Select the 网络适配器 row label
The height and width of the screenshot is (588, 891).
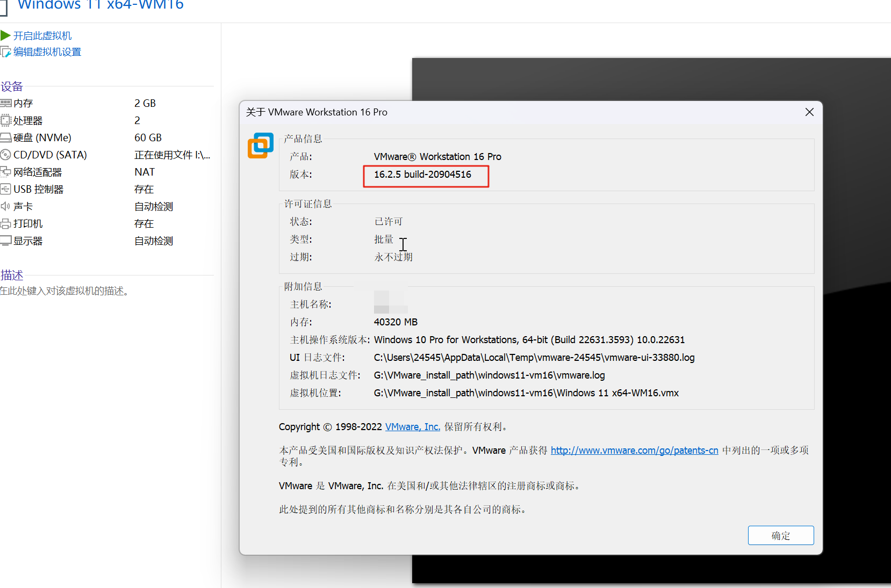click(38, 172)
